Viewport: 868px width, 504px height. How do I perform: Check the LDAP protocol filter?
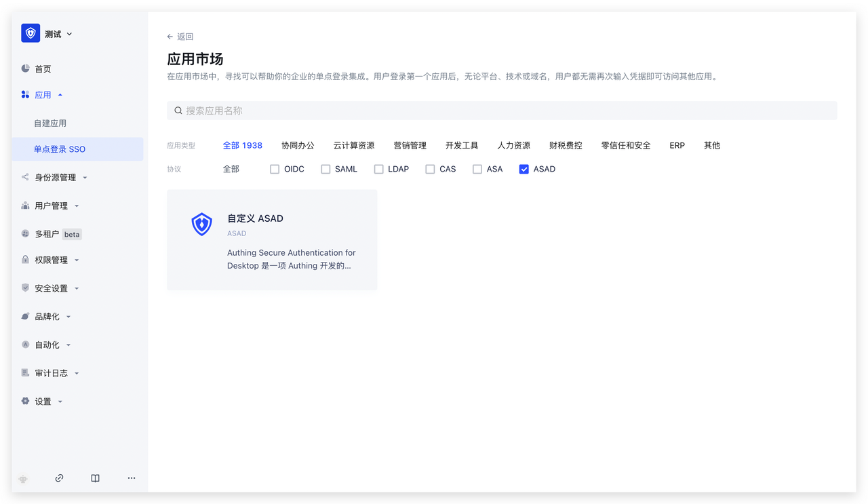[x=378, y=169]
